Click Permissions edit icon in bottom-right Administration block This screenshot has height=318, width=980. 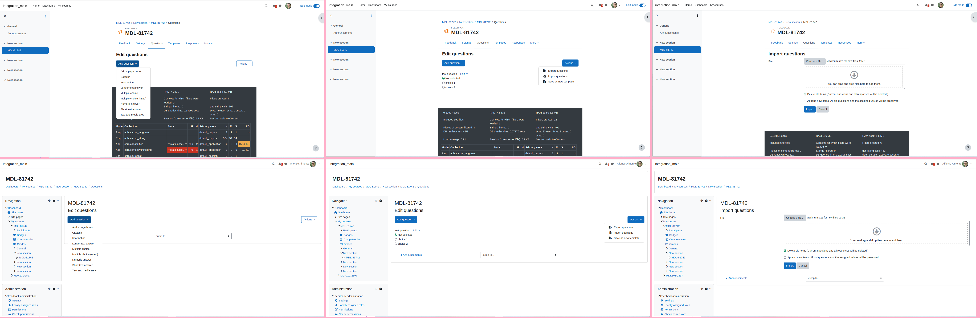tap(662, 310)
